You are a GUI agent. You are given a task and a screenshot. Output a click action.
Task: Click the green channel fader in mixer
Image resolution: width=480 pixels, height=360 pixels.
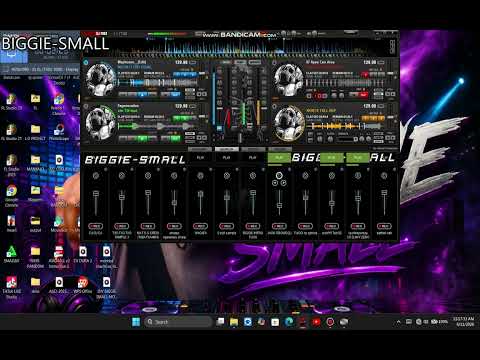pyautogui.click(x=244, y=113)
